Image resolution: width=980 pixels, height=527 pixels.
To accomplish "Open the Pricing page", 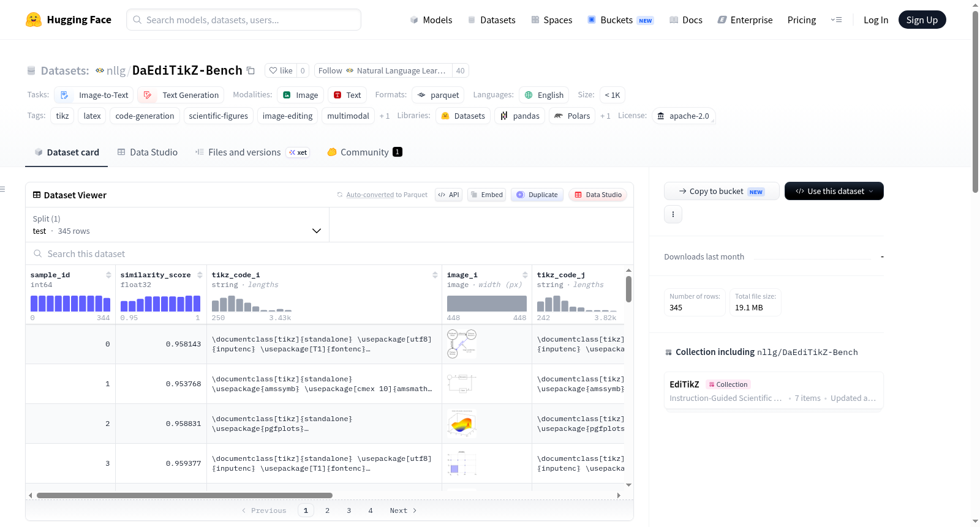I will coord(802,20).
